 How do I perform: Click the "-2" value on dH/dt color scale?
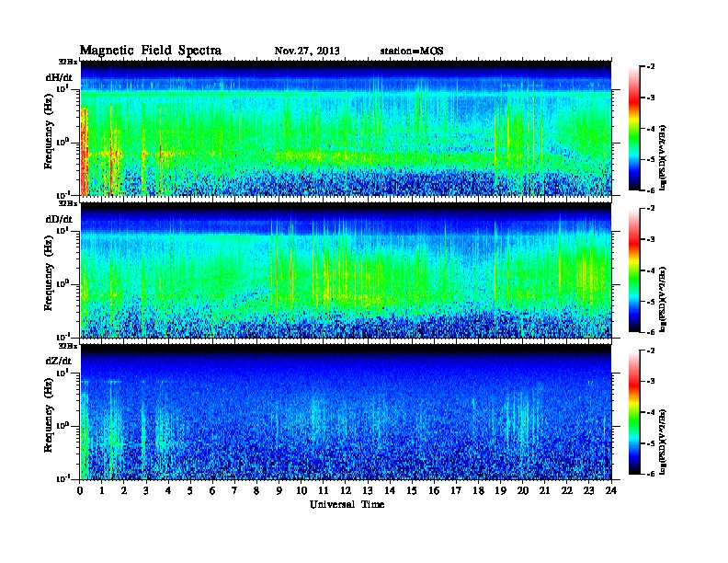(x=651, y=67)
